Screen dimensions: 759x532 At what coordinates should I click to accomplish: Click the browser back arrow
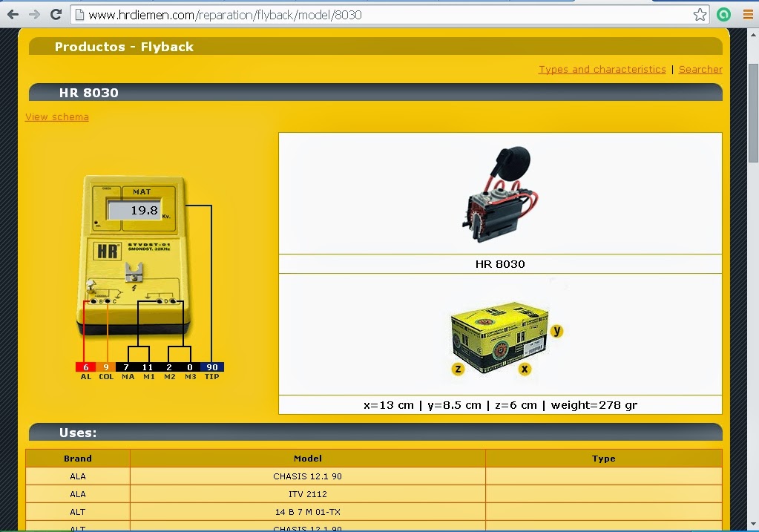click(13, 15)
